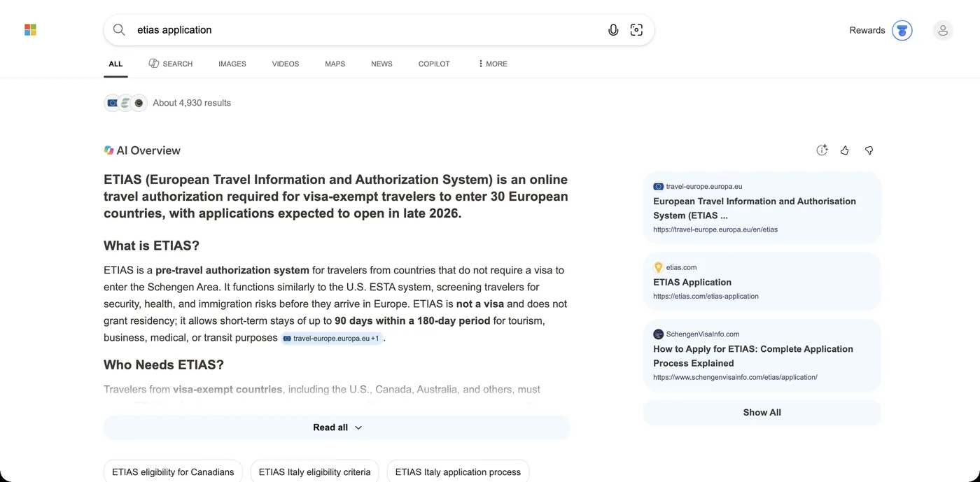Click the Who Needs ETIAS? heading
The width and height of the screenshot is (980, 482).
pos(164,364)
